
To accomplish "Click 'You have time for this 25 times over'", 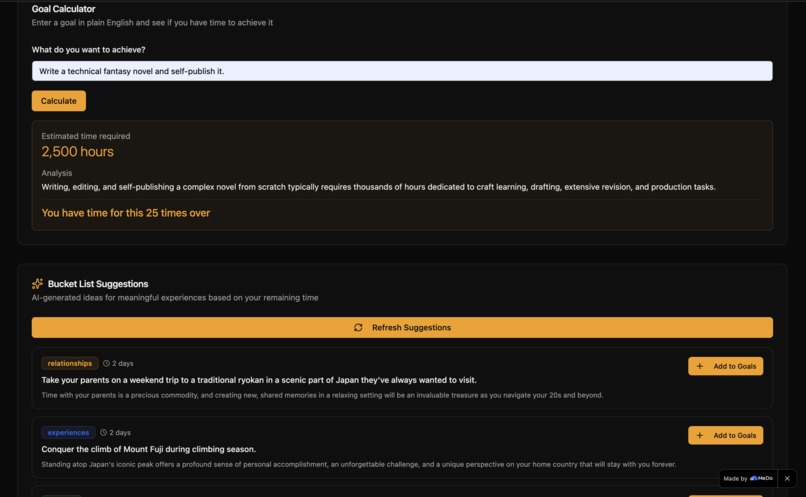I will tap(126, 213).
